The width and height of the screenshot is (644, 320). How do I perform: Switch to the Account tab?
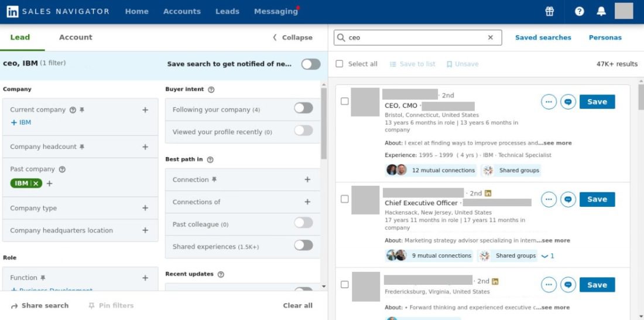(76, 37)
